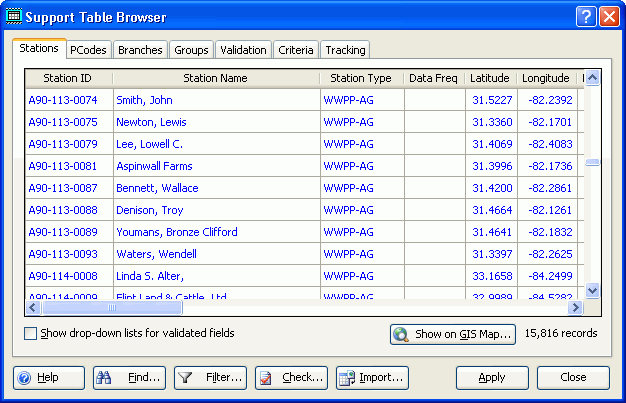Sort by Station Name column header
Image resolution: width=626 pixels, height=403 pixels.
tap(215, 78)
